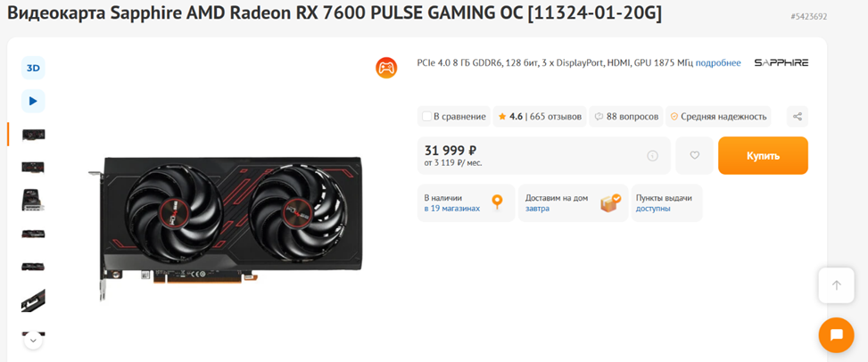Expand more thumbnails with the down chevron
Screen dimensions: 868x362
[x=33, y=340]
